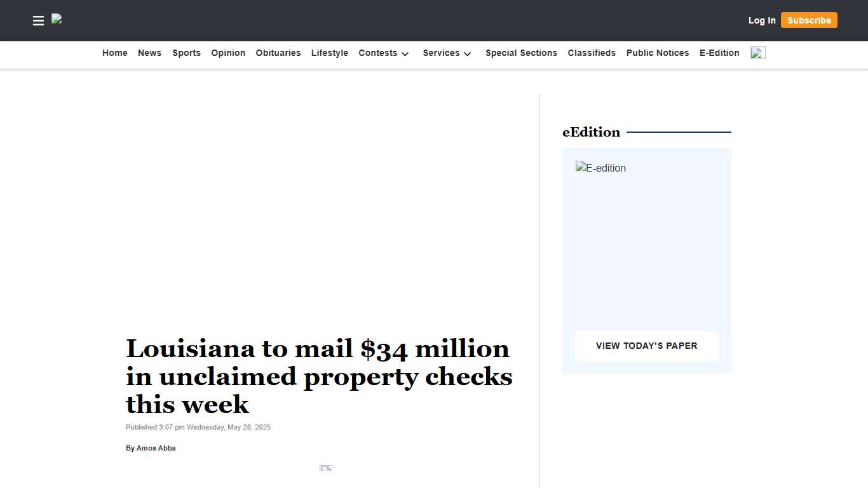Click VIEW TODAY'S PAPER

pyautogui.click(x=646, y=346)
